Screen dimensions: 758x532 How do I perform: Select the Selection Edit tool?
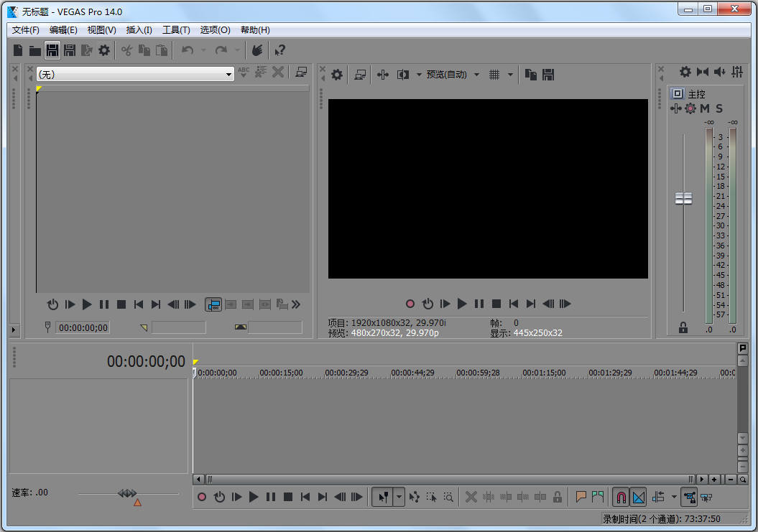click(432, 497)
